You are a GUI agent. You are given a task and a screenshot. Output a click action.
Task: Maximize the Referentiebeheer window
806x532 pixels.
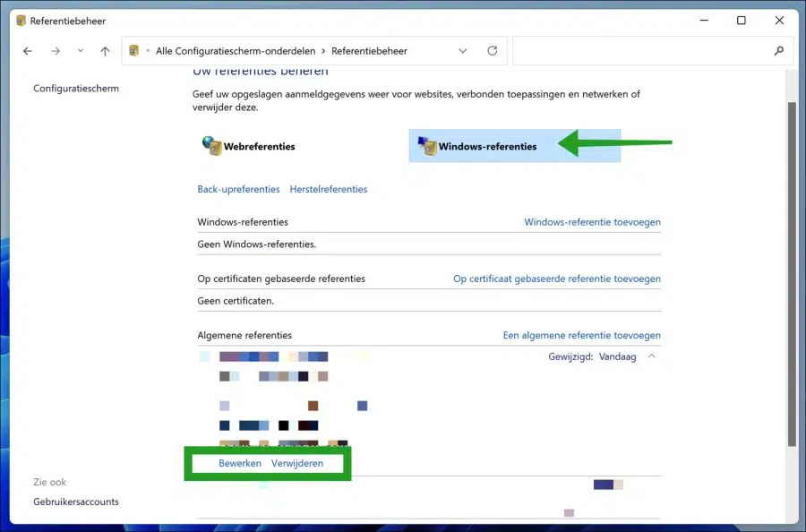[x=742, y=21]
